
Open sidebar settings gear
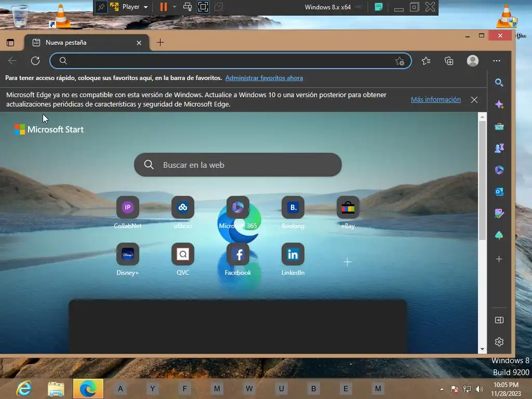coord(499,342)
